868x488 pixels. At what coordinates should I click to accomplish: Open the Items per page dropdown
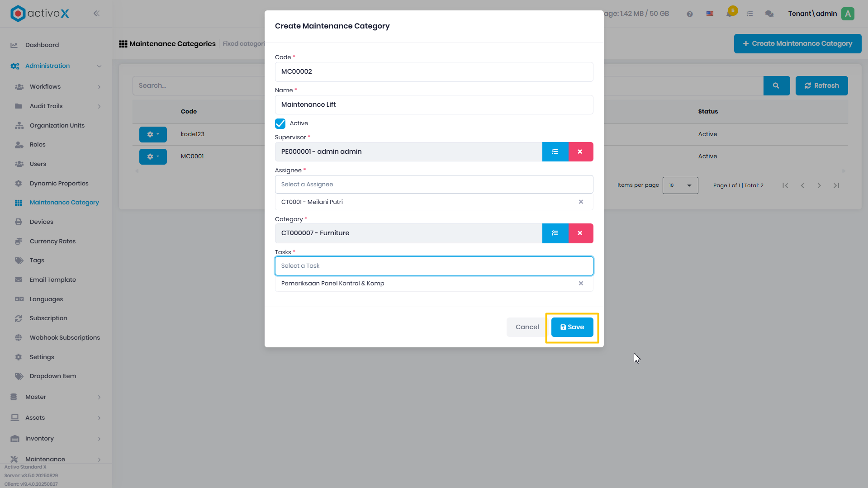pyautogui.click(x=680, y=186)
